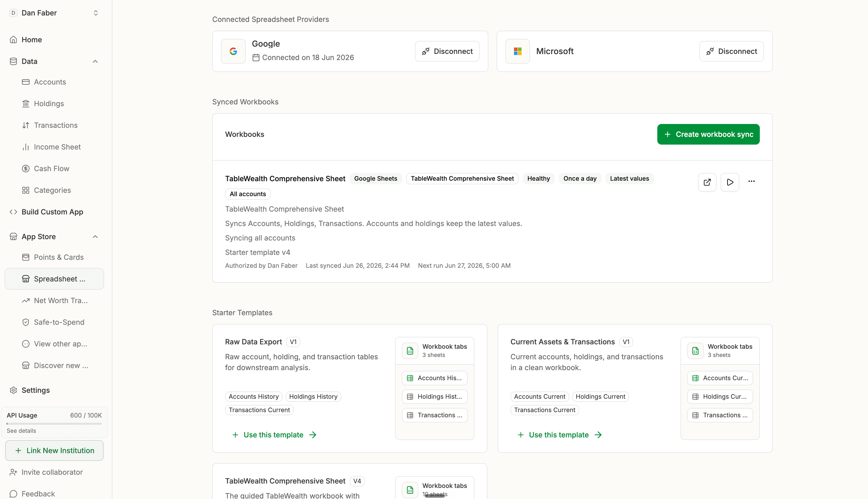Click See details under API Usage
This screenshot has height=499, width=868.
[x=21, y=430]
